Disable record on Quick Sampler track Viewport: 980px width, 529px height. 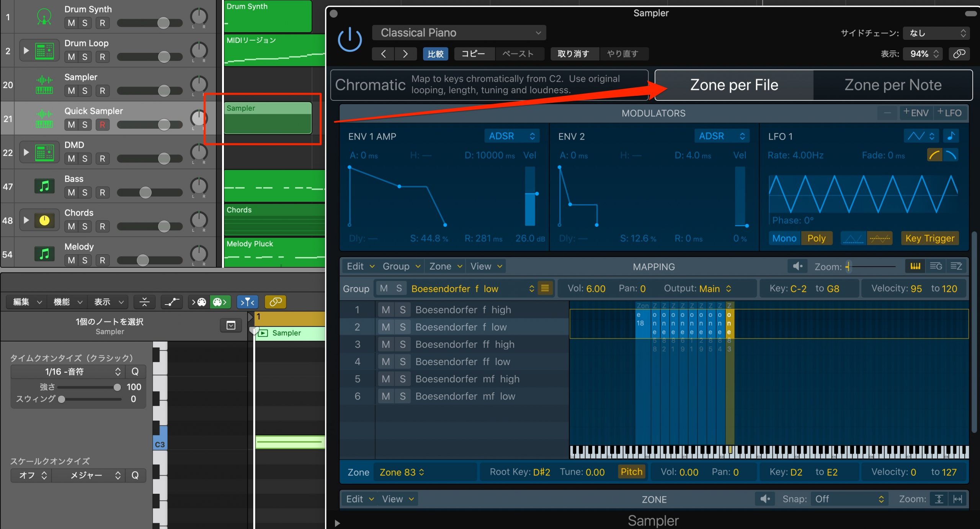pyautogui.click(x=102, y=125)
